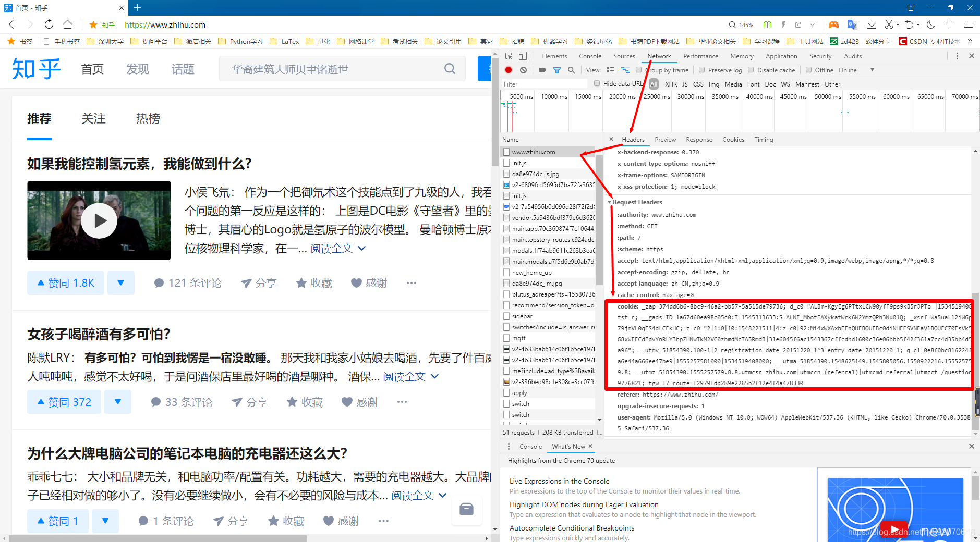
Task: Tick the Group by frame checkbox
Action: pos(638,70)
